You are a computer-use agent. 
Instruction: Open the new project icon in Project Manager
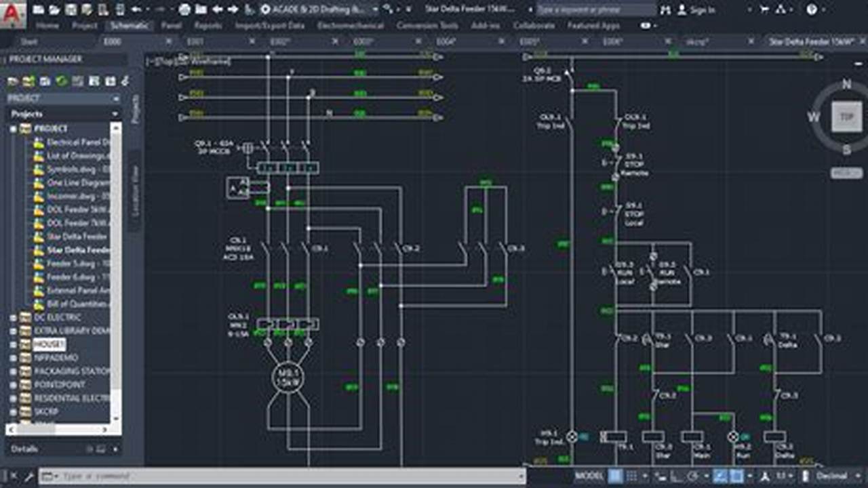pyautogui.click(x=12, y=81)
